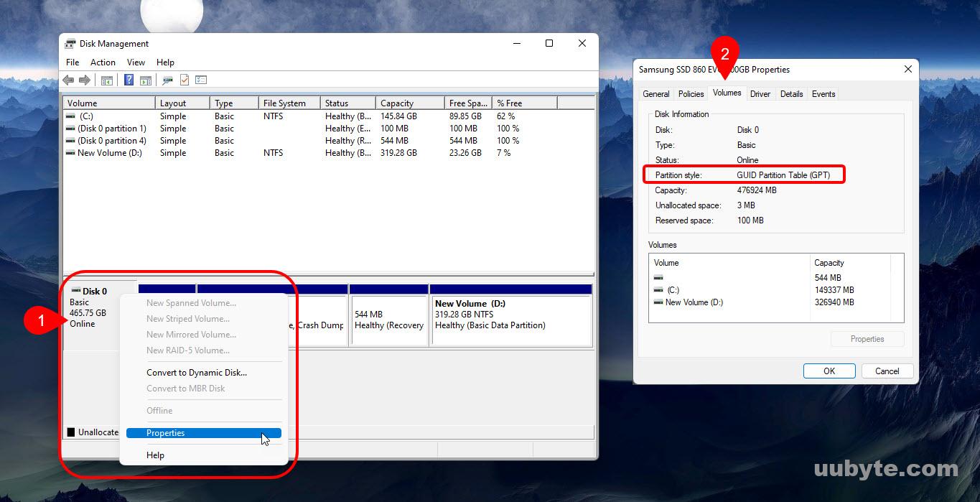Click Cancel in the Properties dialog
Image resolution: width=980 pixels, height=502 pixels.
click(887, 371)
